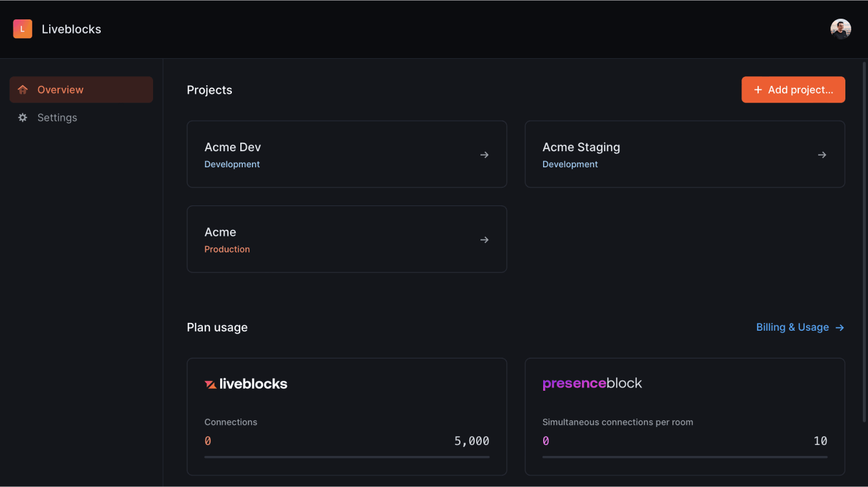Open Settings from the left sidebar
This screenshot has height=487, width=868.
click(57, 118)
